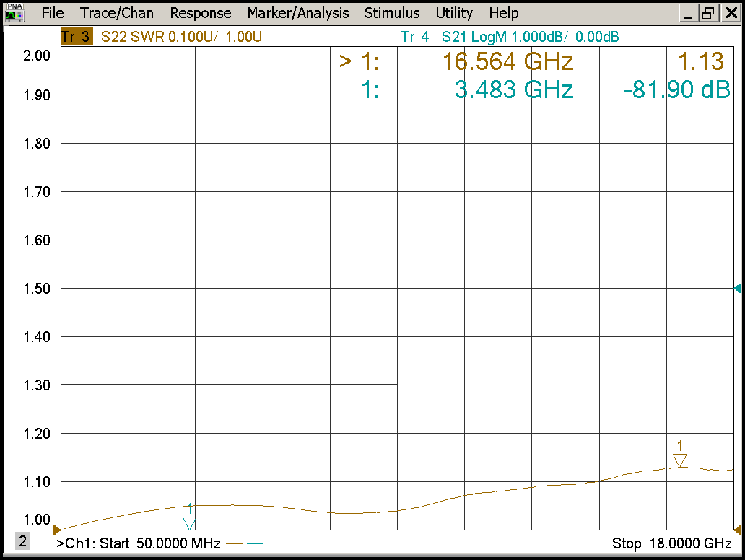Activate the Tr 4 S21 LogM trace label
745x560 pixels.
(509, 37)
